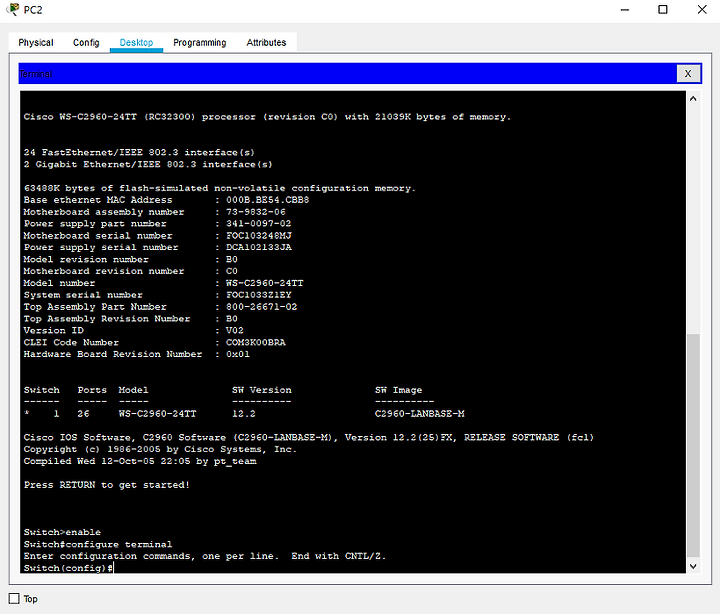Close the PC2 window
Viewport: 720px width, 614px height.
pyautogui.click(x=702, y=10)
